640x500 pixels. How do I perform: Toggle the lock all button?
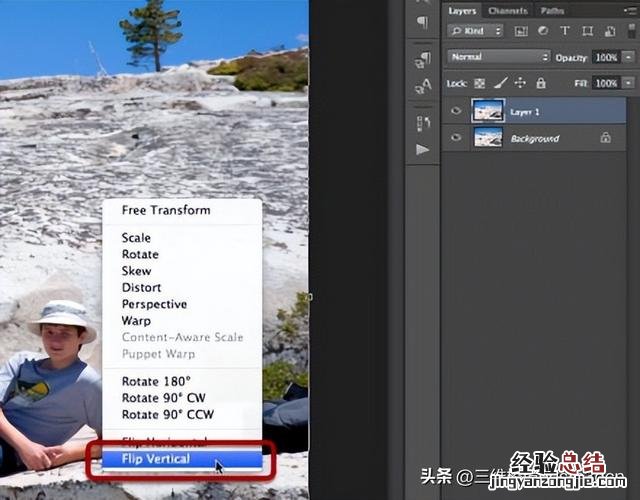[x=541, y=84]
